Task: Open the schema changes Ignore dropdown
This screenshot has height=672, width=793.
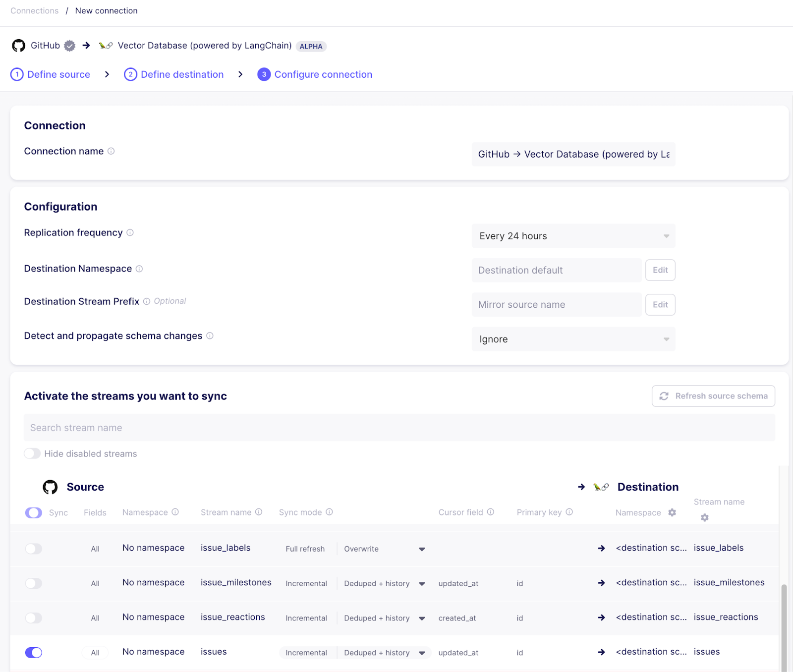Action: click(x=573, y=339)
